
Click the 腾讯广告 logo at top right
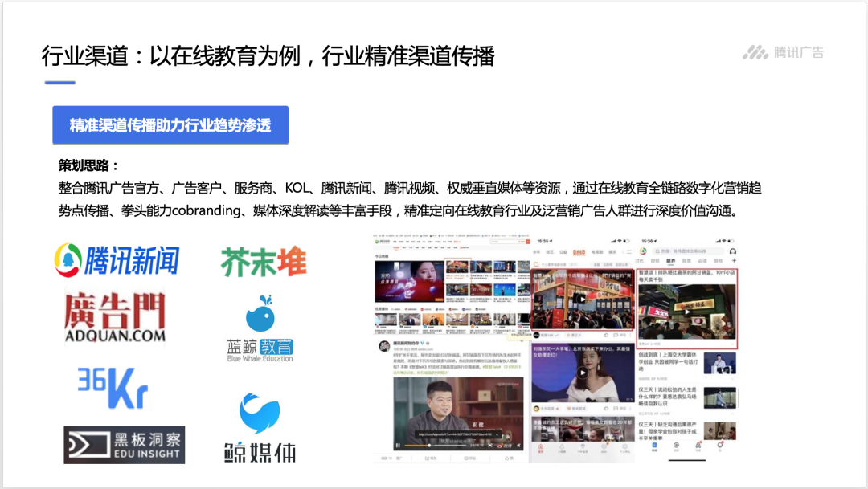coord(783,52)
